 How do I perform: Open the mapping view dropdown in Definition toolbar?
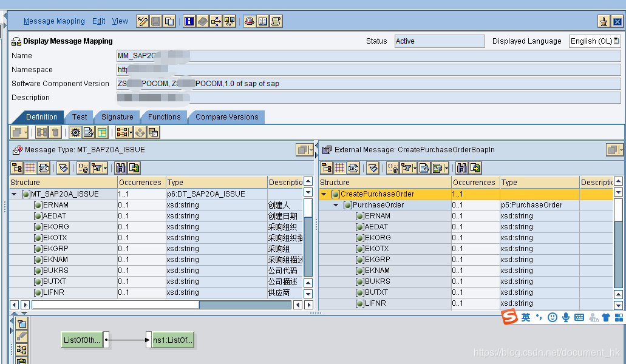coord(131,132)
